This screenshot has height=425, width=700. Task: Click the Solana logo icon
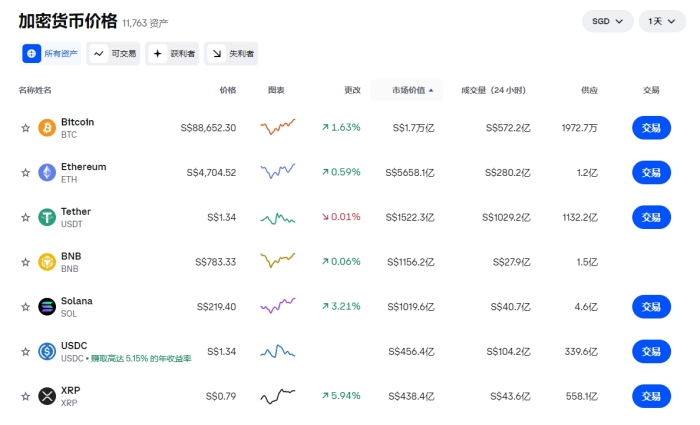tap(47, 307)
